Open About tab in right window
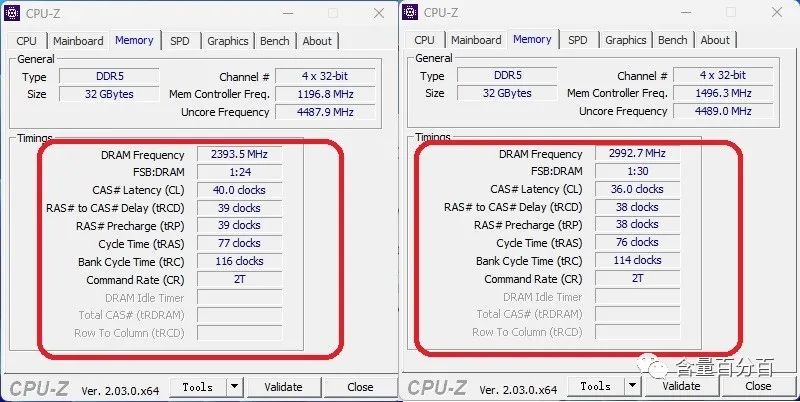 [715, 40]
